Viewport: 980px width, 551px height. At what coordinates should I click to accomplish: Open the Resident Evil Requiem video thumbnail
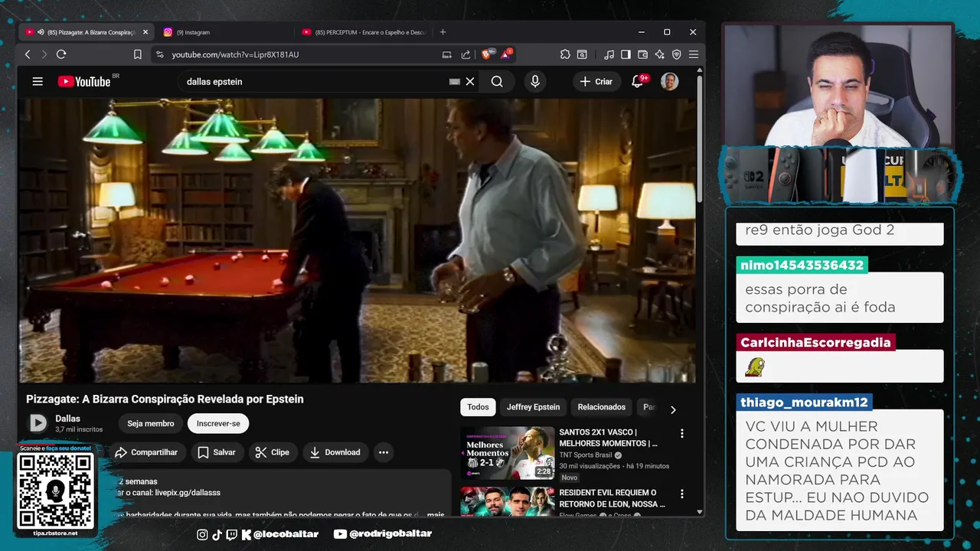click(508, 501)
